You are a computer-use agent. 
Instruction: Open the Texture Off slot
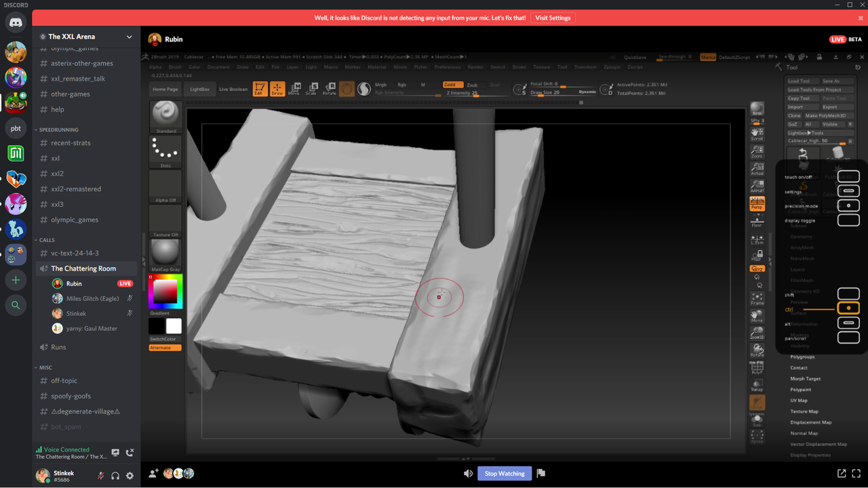(165, 221)
